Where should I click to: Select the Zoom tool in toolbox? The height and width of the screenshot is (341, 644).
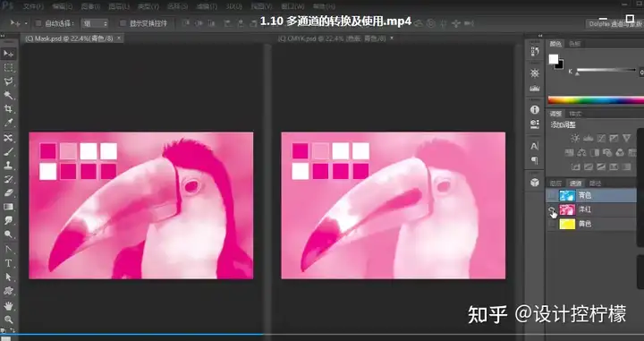(8, 320)
